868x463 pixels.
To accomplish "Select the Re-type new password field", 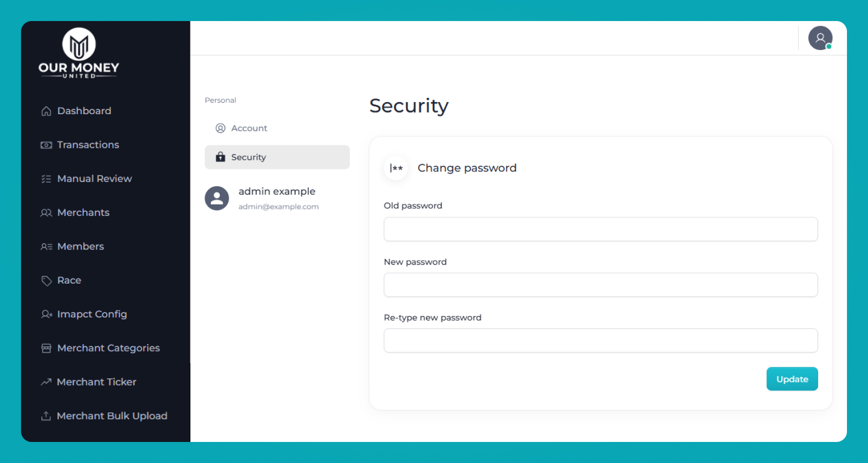I will (600, 341).
